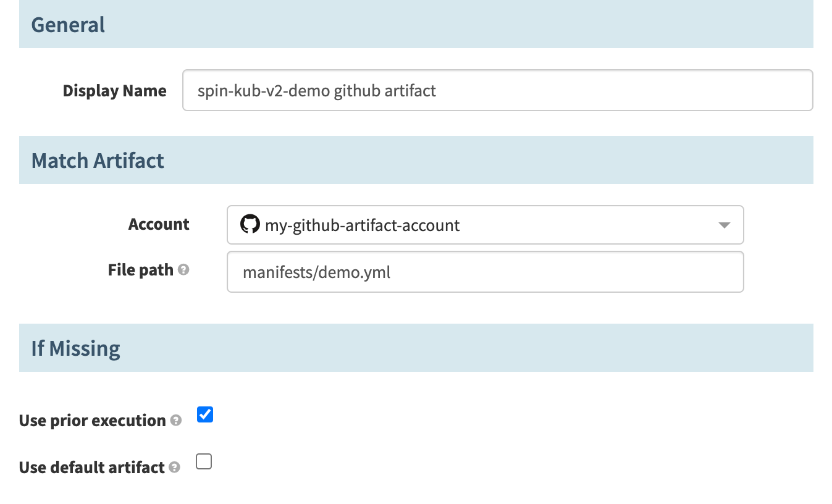Click help icon beside Use default artifact
The height and width of the screenshot is (504, 832).
[x=174, y=468]
